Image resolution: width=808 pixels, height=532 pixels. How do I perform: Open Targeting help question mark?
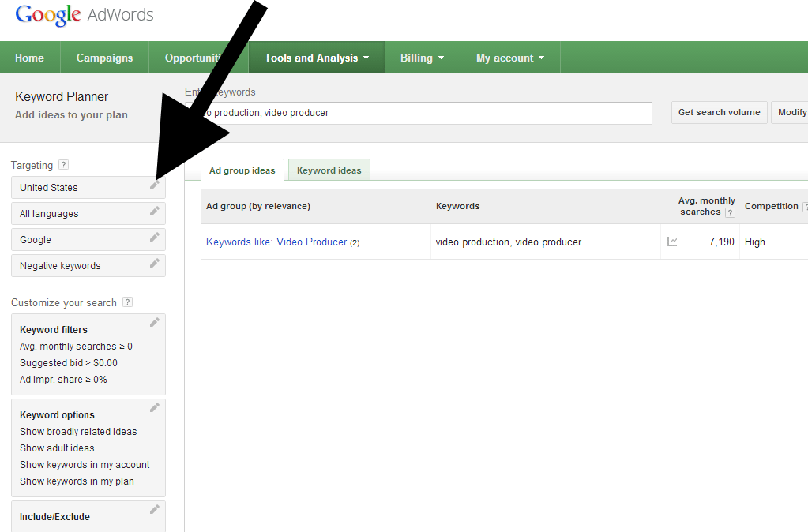(x=64, y=165)
